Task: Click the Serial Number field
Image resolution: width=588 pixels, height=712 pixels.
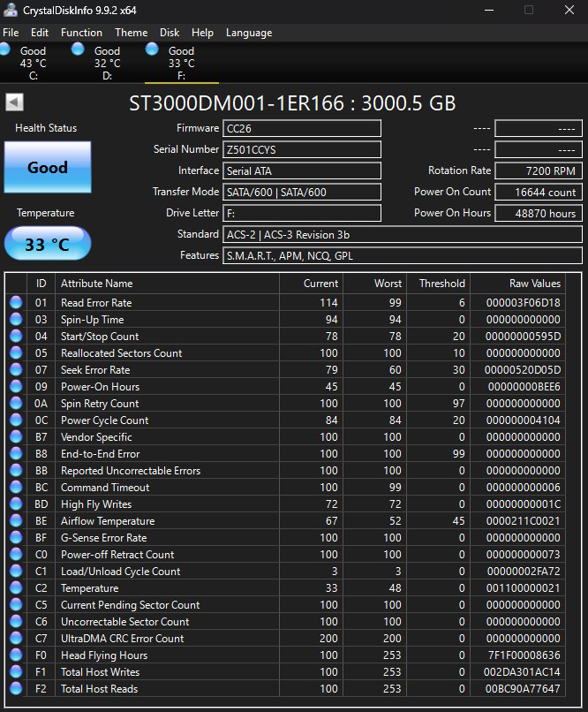Action: (302, 149)
